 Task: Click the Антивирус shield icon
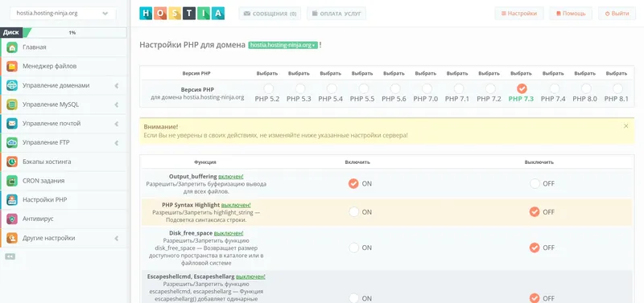point(12,219)
